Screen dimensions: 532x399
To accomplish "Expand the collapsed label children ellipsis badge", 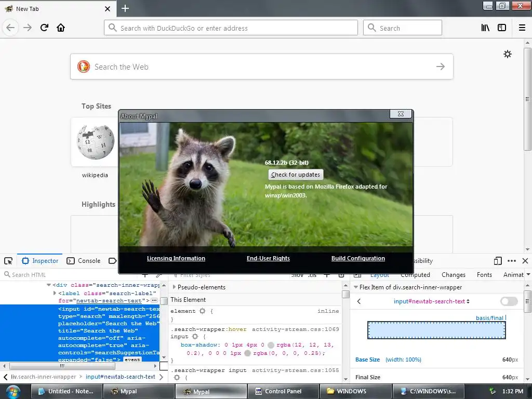I will click(154, 301).
